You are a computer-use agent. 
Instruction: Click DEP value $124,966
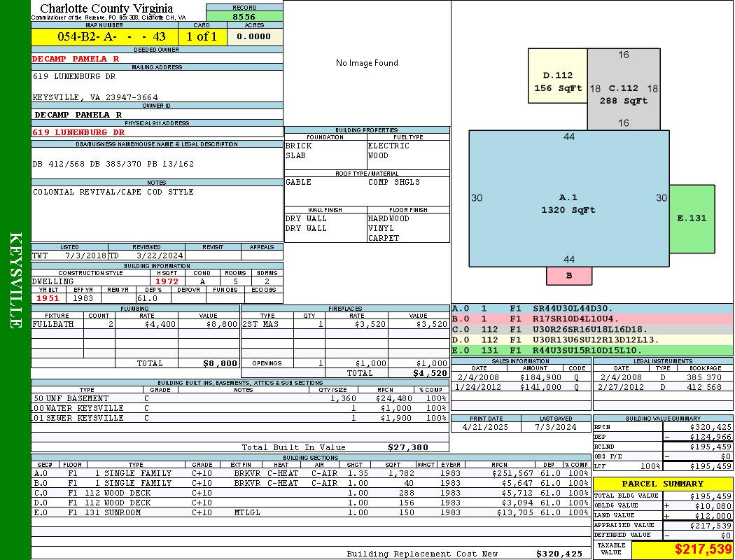pyautogui.click(x=710, y=437)
